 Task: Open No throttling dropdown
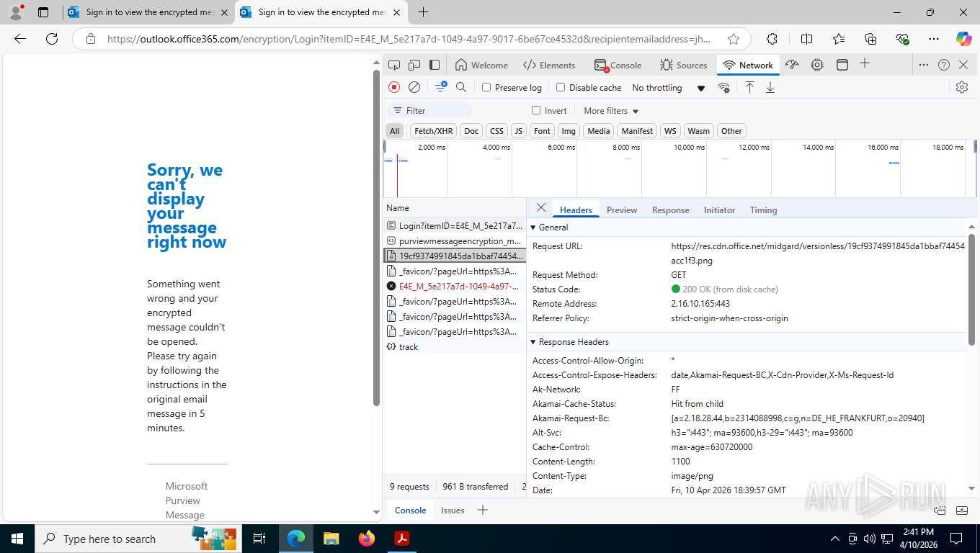point(669,87)
